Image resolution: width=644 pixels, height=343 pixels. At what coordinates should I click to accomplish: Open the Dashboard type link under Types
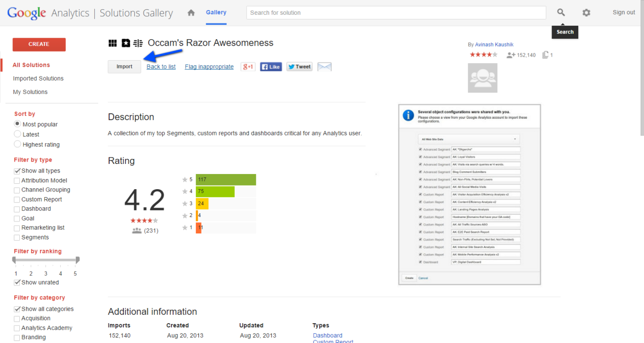pos(328,336)
